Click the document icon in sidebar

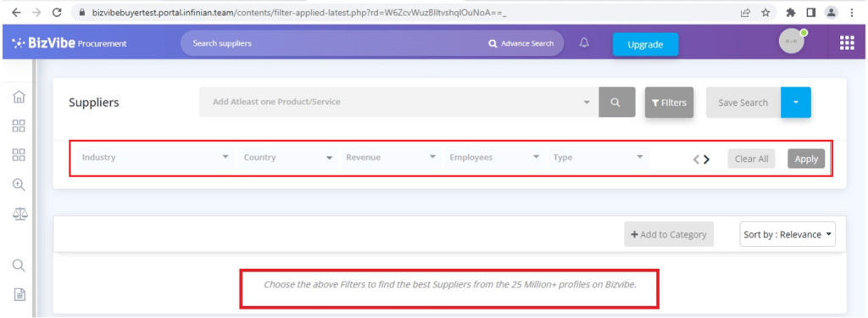(19, 294)
